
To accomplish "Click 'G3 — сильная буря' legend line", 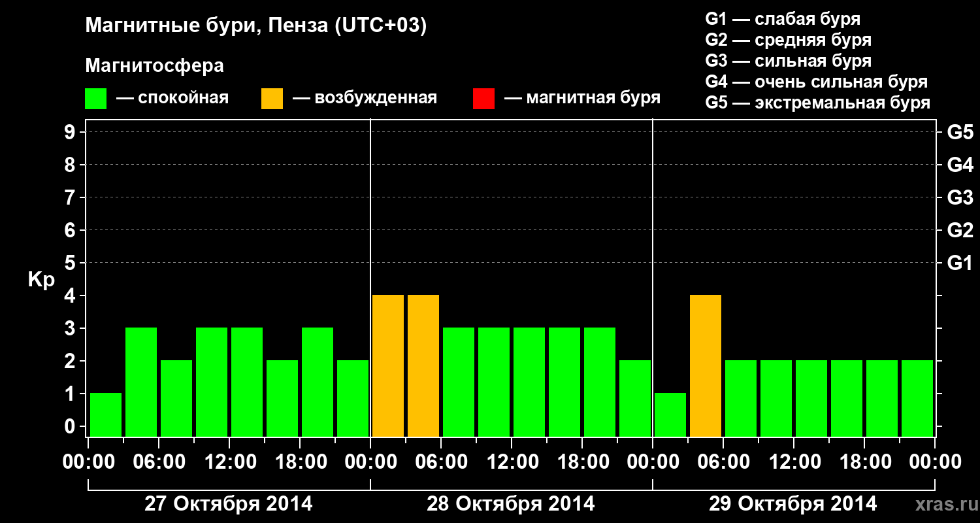I will click(x=788, y=61).
